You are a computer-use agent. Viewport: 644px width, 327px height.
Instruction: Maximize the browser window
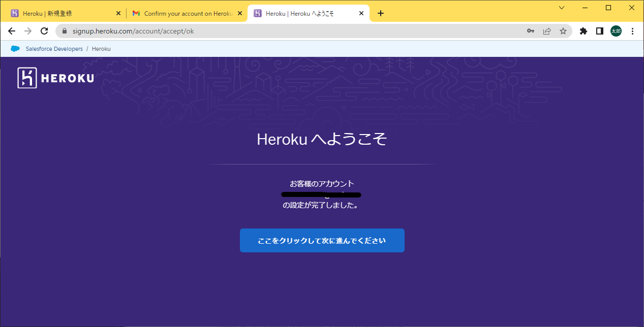(x=608, y=8)
